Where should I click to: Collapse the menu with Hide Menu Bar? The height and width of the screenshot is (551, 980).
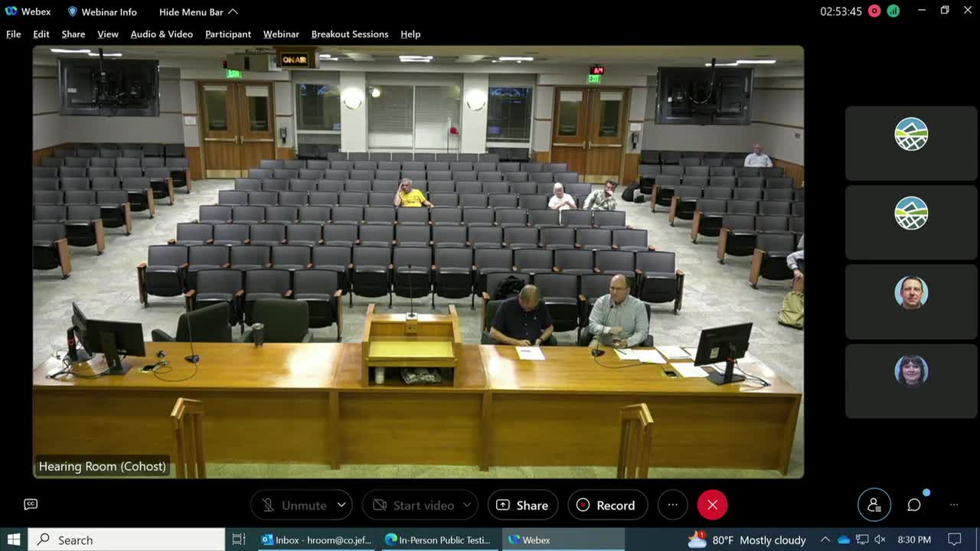coord(198,11)
